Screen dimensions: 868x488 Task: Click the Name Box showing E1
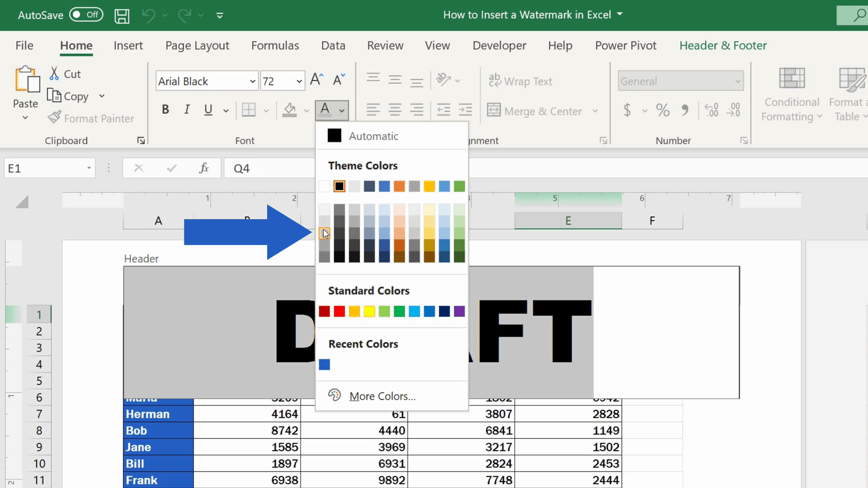point(42,168)
